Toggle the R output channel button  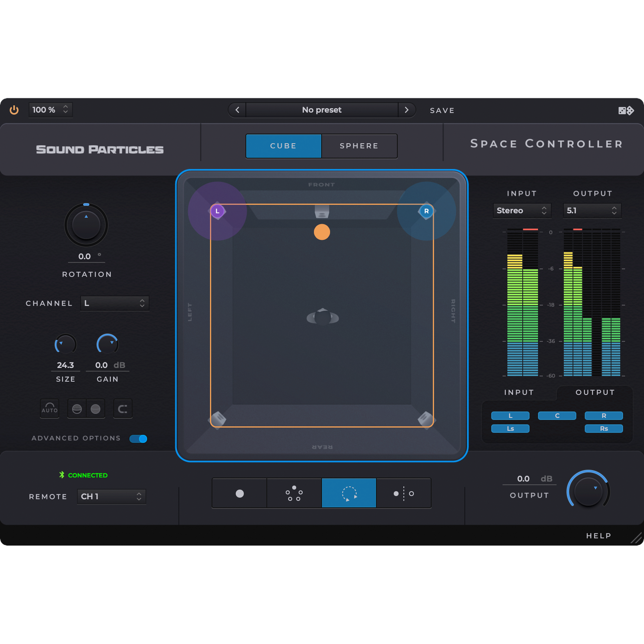(604, 416)
